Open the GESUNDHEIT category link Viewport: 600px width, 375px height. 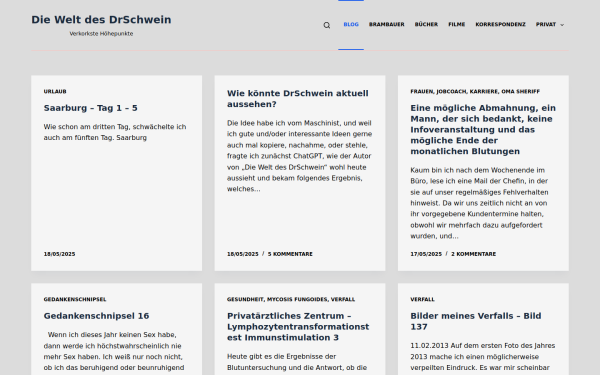pyautogui.click(x=245, y=299)
